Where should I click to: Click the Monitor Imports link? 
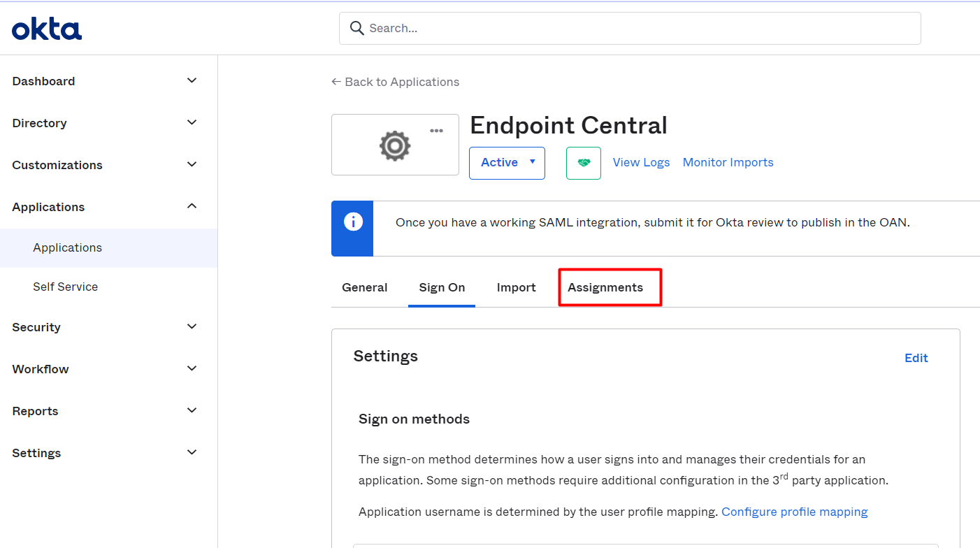tap(728, 162)
